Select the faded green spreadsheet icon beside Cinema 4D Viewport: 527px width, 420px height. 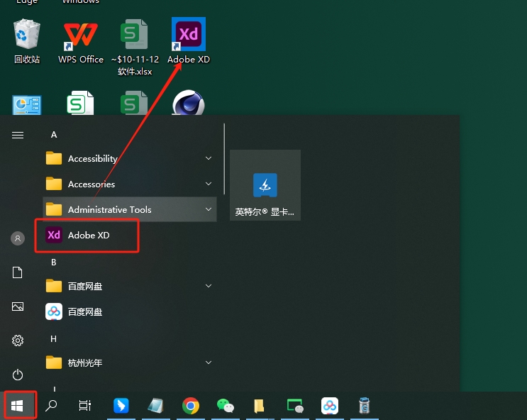click(134, 103)
